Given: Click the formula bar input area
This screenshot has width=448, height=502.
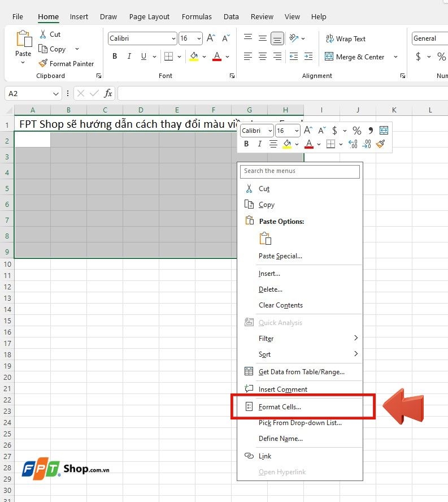Looking at the screenshot, I should [283, 93].
